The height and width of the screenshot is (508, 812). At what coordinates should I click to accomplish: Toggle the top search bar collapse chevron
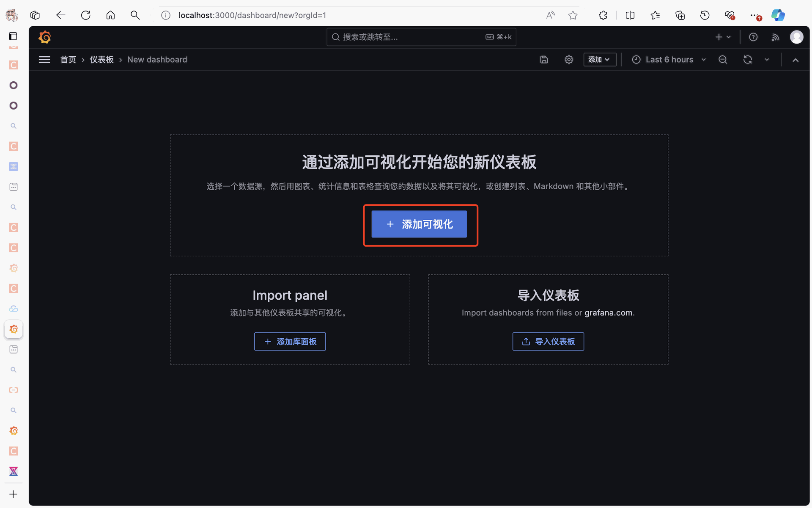point(796,60)
